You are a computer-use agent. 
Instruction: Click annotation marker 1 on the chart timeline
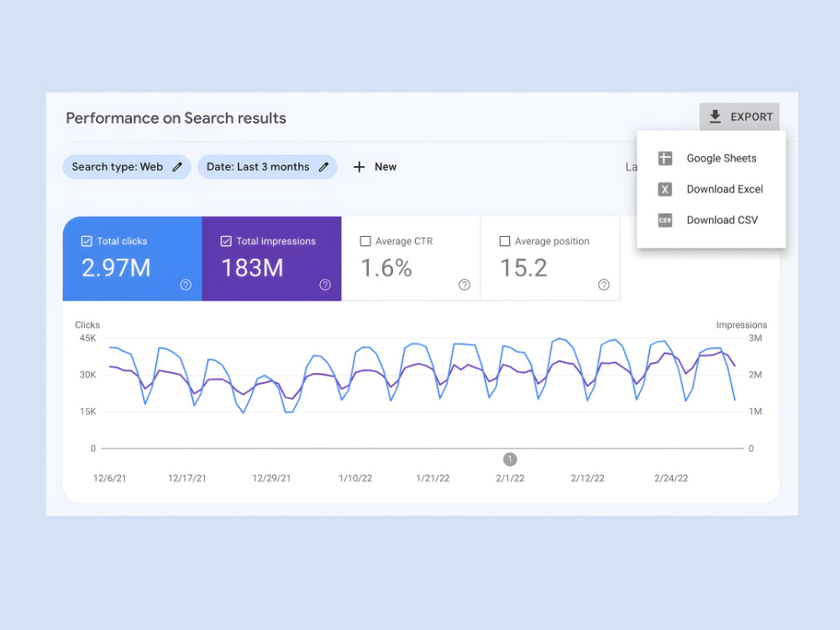click(x=510, y=459)
